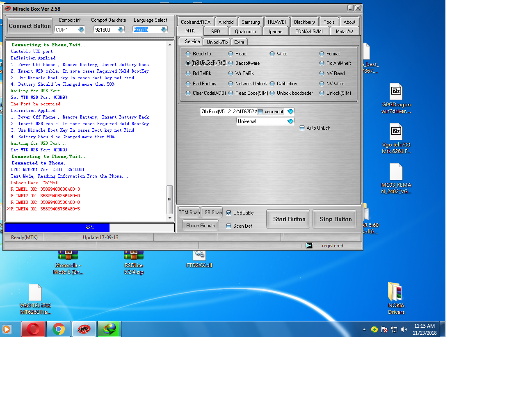Click the status bar keyboard icon beside registered
This screenshot has width=525, height=420.
[x=309, y=245]
